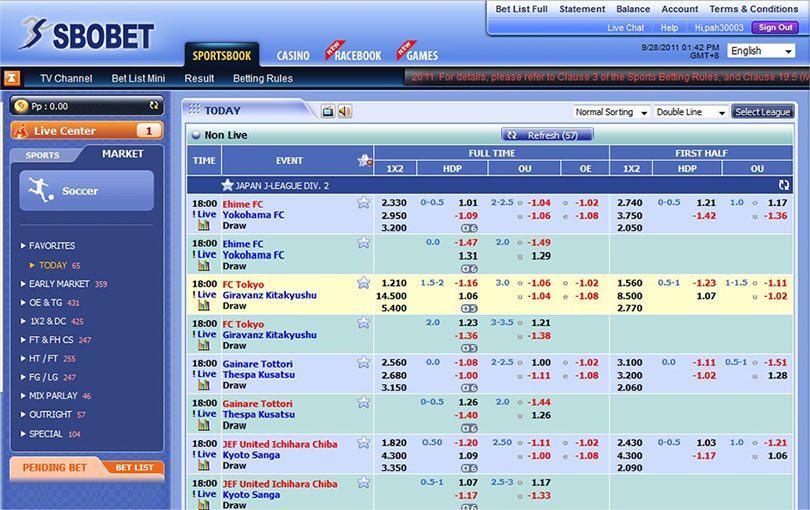The image size is (810, 510).
Task: Click odds 2.330 for Ehime FC win
Action: click(394, 203)
